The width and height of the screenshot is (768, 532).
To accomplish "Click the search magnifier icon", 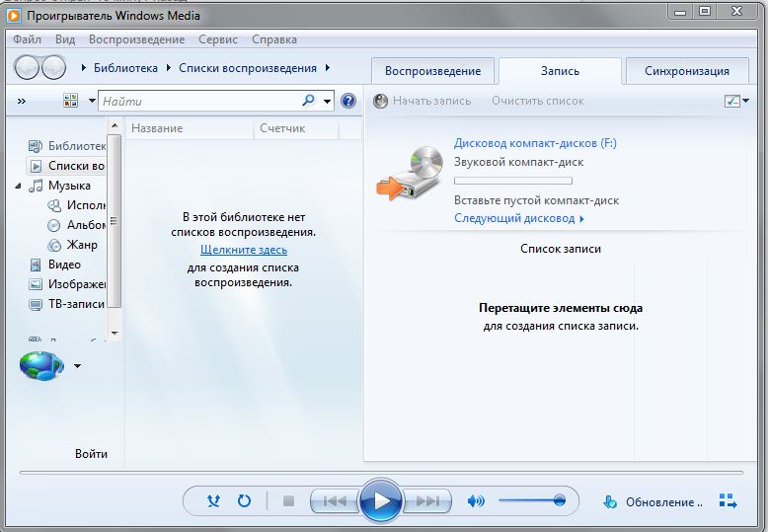I will 309,101.
